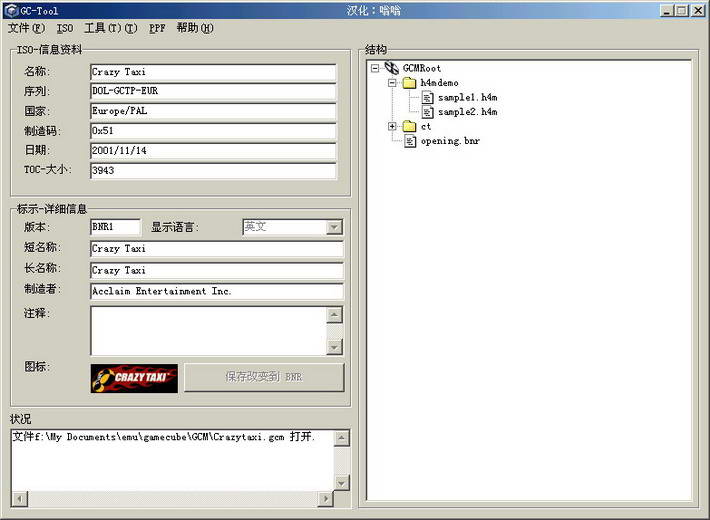Click the h4mdemo folder icon
Viewport: 710px width, 520px height.
click(x=409, y=83)
